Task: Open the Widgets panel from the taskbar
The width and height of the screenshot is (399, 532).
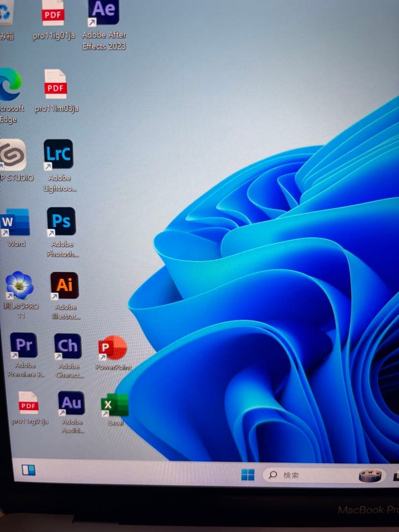Action: tap(29, 470)
